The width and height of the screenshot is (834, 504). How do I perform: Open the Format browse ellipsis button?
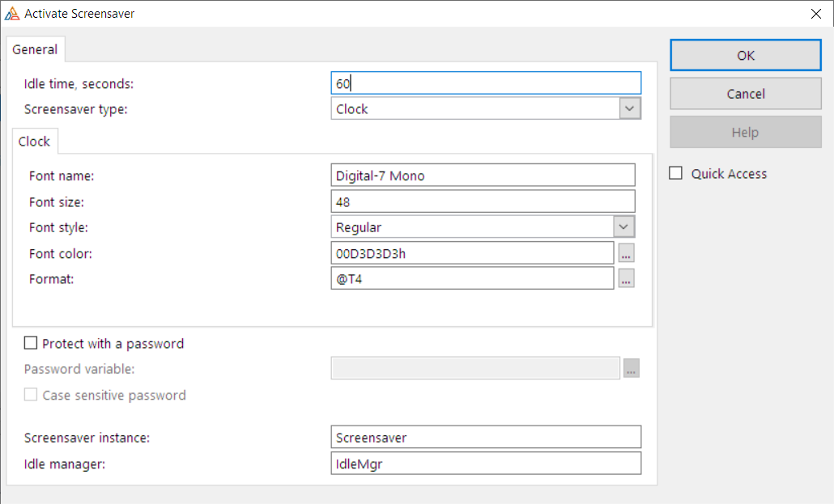coord(626,278)
